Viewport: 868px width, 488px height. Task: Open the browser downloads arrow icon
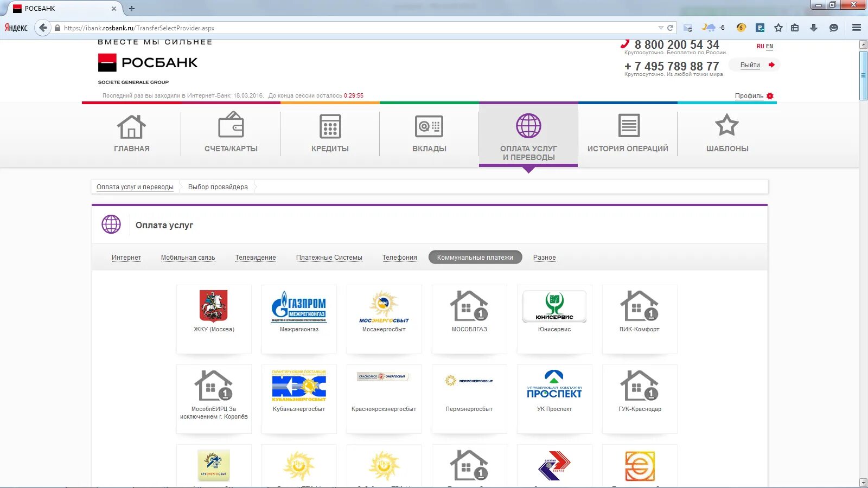(x=813, y=28)
